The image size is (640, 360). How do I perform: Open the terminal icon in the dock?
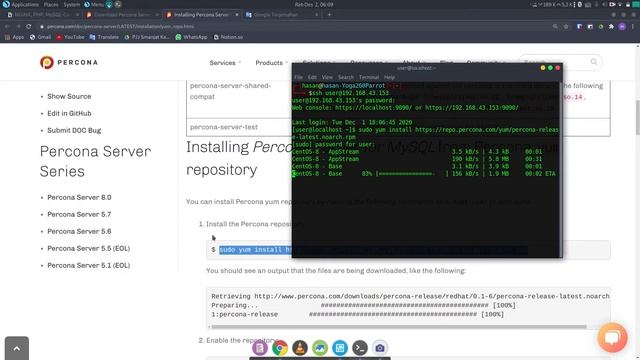pos(360,348)
